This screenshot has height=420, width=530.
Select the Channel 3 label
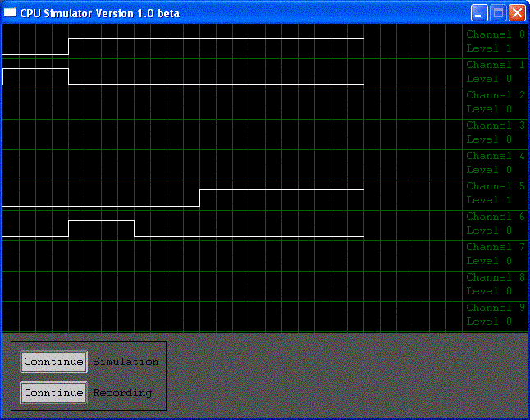(x=496, y=126)
